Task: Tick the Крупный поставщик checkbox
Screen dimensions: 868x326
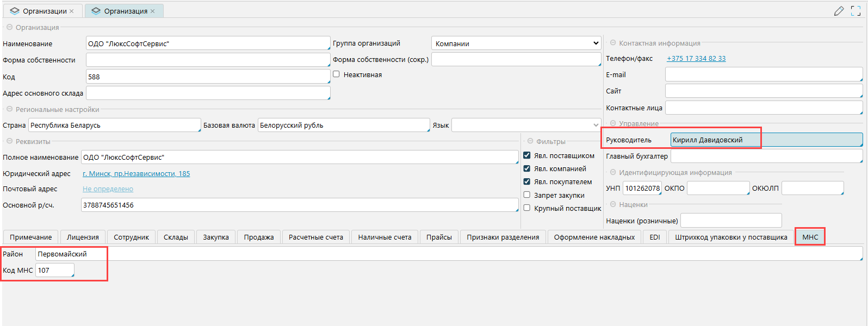Action: pyautogui.click(x=526, y=208)
